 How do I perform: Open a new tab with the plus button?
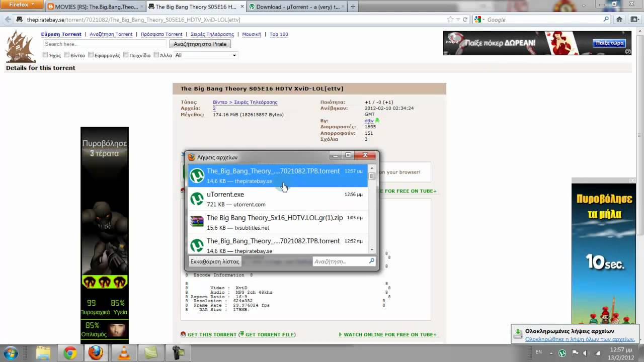353,7
